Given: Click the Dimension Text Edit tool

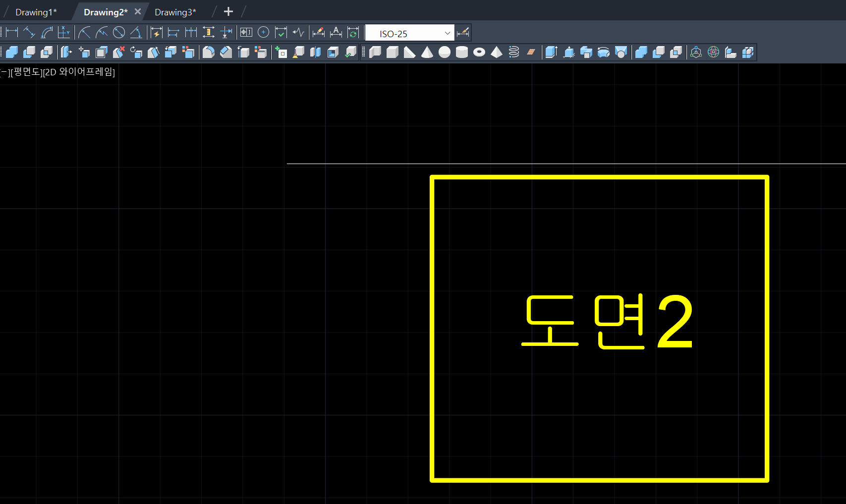Looking at the screenshot, I should 336,33.
